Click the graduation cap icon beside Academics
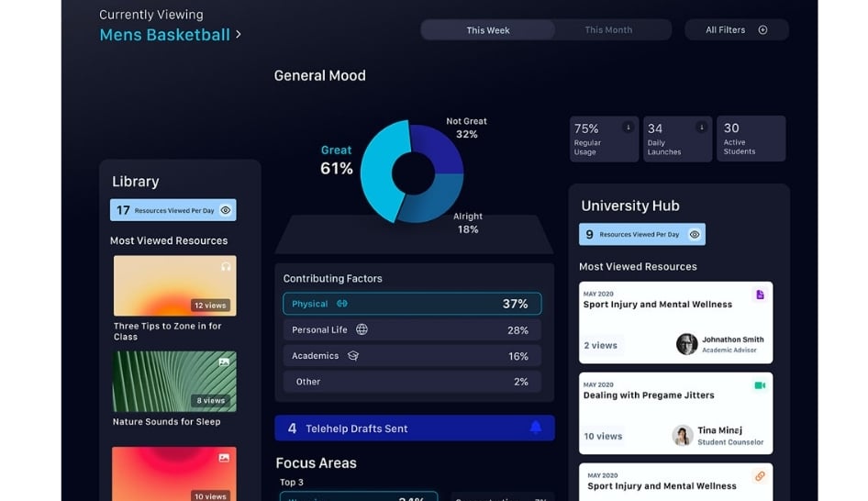Image resolution: width=868 pixels, height=501 pixels. (353, 356)
